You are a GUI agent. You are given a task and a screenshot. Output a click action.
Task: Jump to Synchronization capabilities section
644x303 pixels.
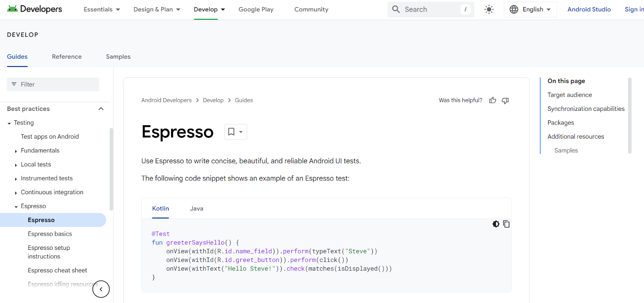586,109
